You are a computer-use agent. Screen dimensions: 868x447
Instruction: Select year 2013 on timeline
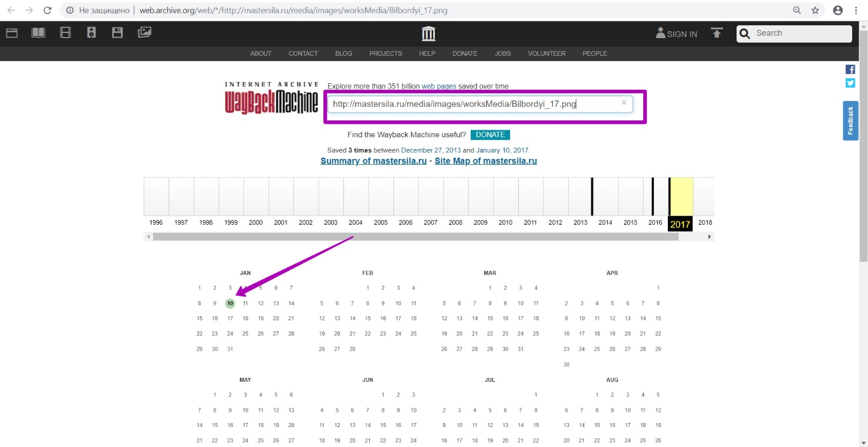(x=580, y=223)
